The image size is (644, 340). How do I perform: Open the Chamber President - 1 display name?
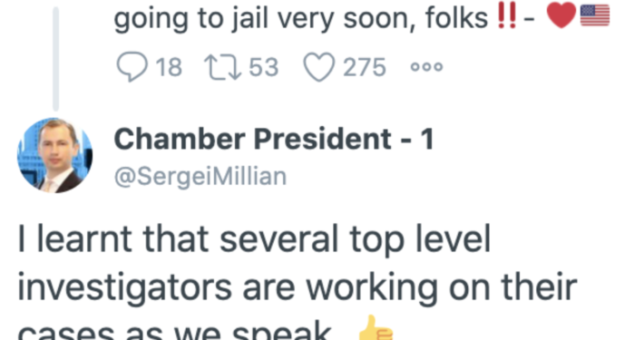[x=274, y=140]
